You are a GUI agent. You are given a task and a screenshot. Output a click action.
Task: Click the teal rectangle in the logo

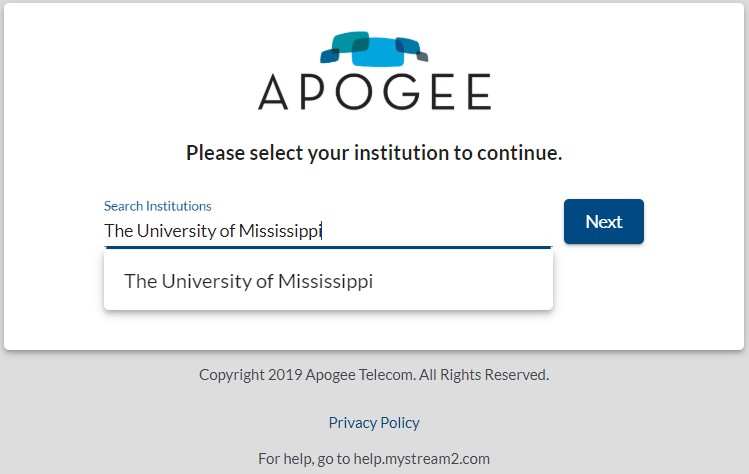pos(351,42)
